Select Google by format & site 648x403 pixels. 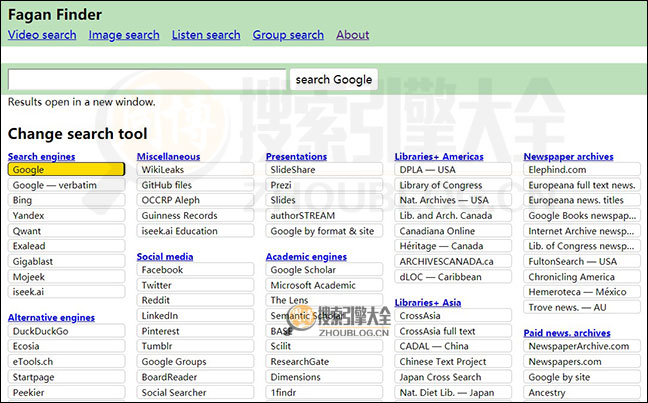[324, 231]
